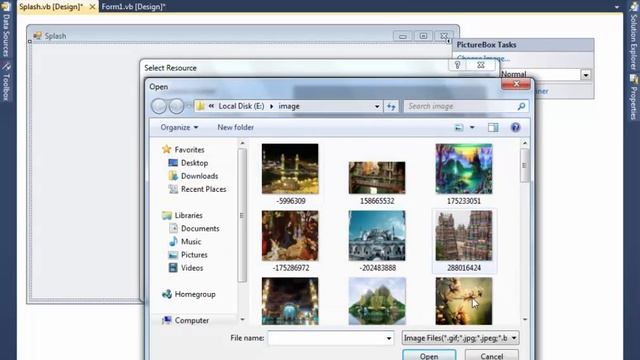This screenshot has height=360, width=640.
Task: Open the Size Mode Normal dropdown
Action: pos(586,75)
